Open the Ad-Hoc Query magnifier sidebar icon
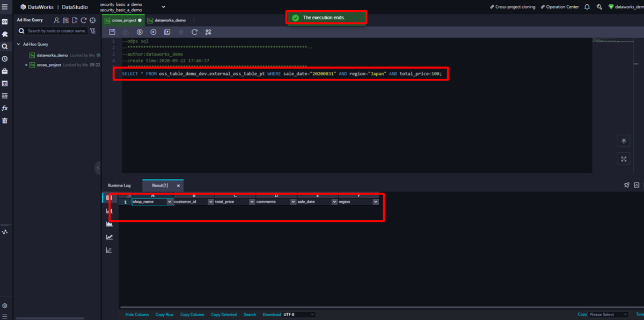Viewport: 644px width, 320px height. pyautogui.click(x=5, y=47)
